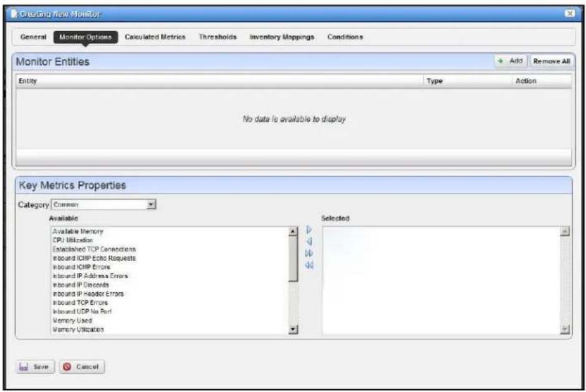Select Memory Utilization metric

pyautogui.click(x=78, y=330)
